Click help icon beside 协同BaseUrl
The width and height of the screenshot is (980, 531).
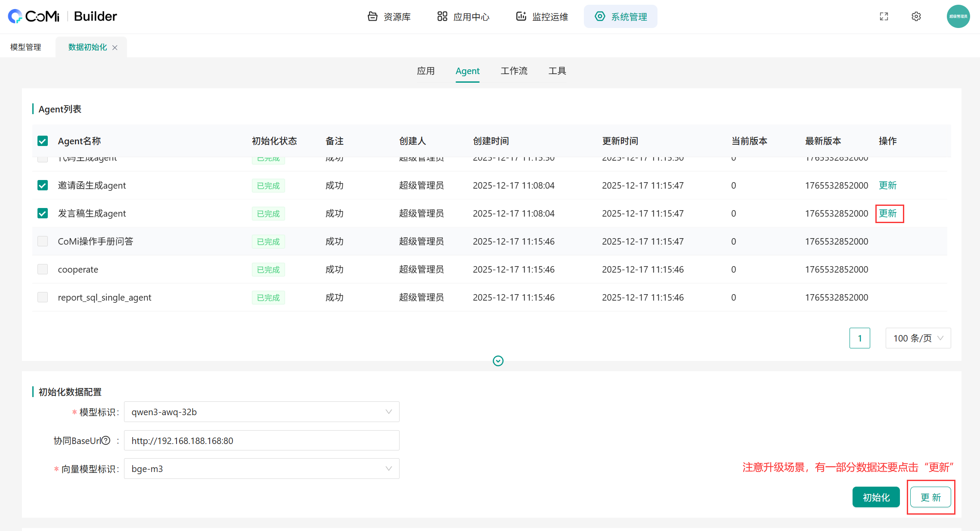pyautogui.click(x=106, y=441)
